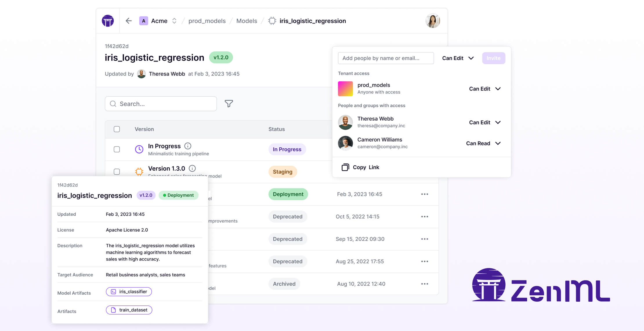The height and width of the screenshot is (331, 644).
Task: Open the Models breadcrumb item
Action: coord(246,21)
